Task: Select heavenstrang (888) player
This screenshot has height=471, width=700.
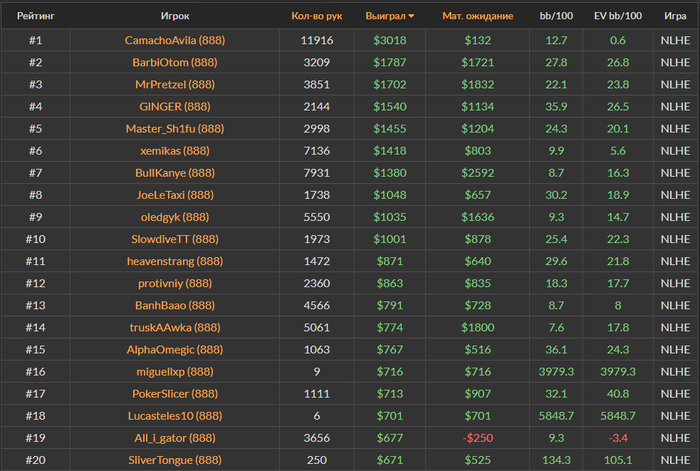Action: (x=175, y=260)
